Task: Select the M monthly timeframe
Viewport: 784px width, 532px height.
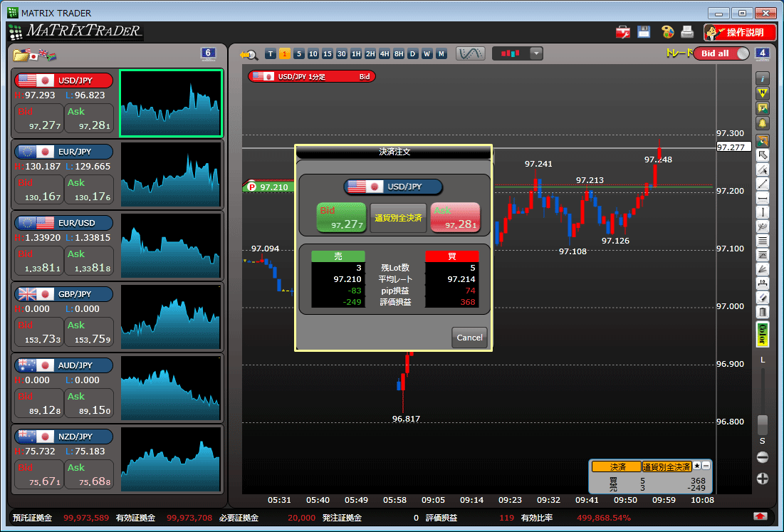Action: (x=441, y=54)
